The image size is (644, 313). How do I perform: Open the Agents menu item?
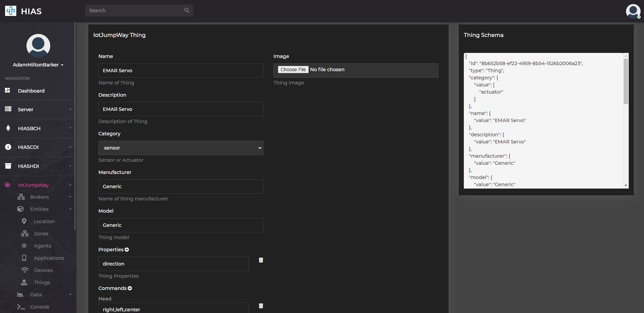coord(42,246)
